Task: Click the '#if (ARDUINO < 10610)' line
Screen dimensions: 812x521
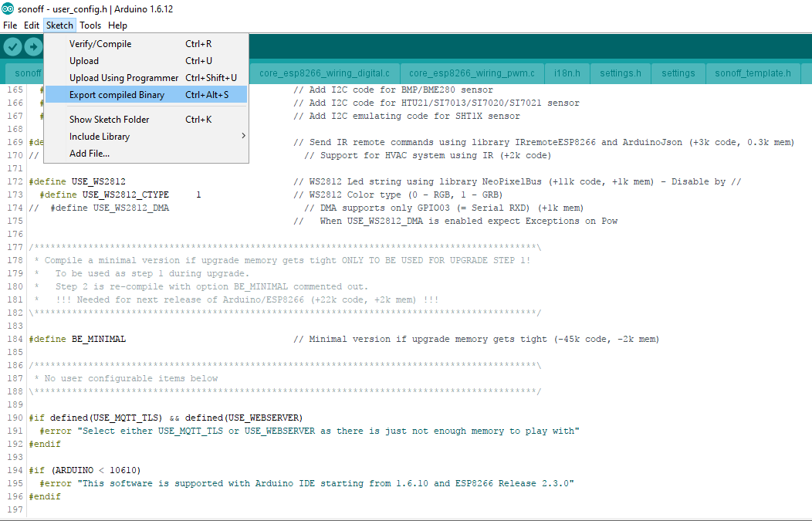Action: pyautogui.click(x=85, y=470)
